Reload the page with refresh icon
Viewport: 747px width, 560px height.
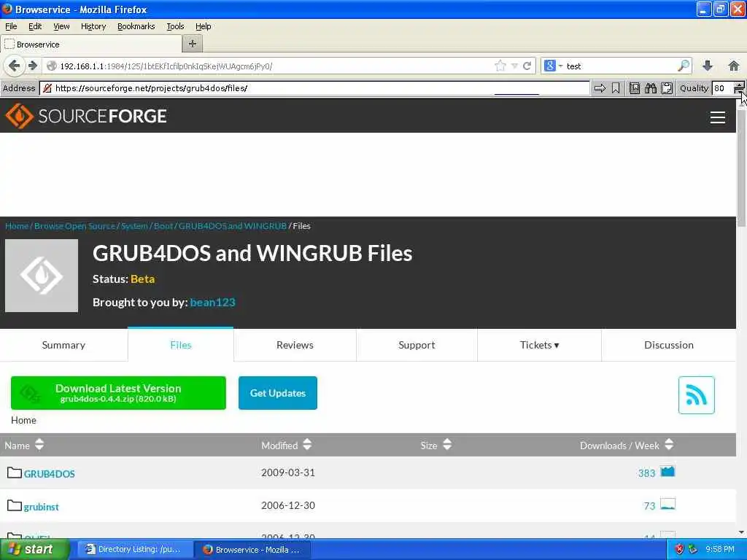coord(527,66)
